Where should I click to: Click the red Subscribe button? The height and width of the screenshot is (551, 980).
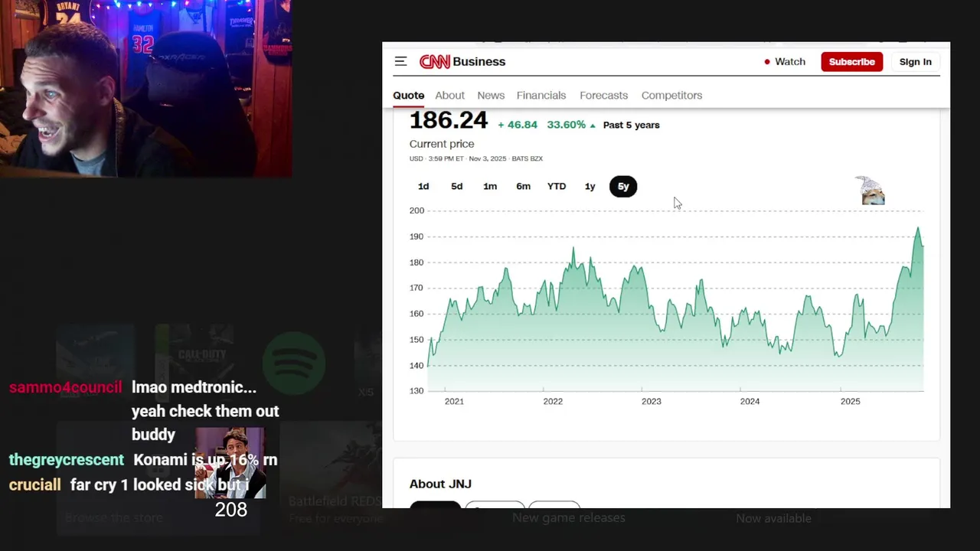852,62
